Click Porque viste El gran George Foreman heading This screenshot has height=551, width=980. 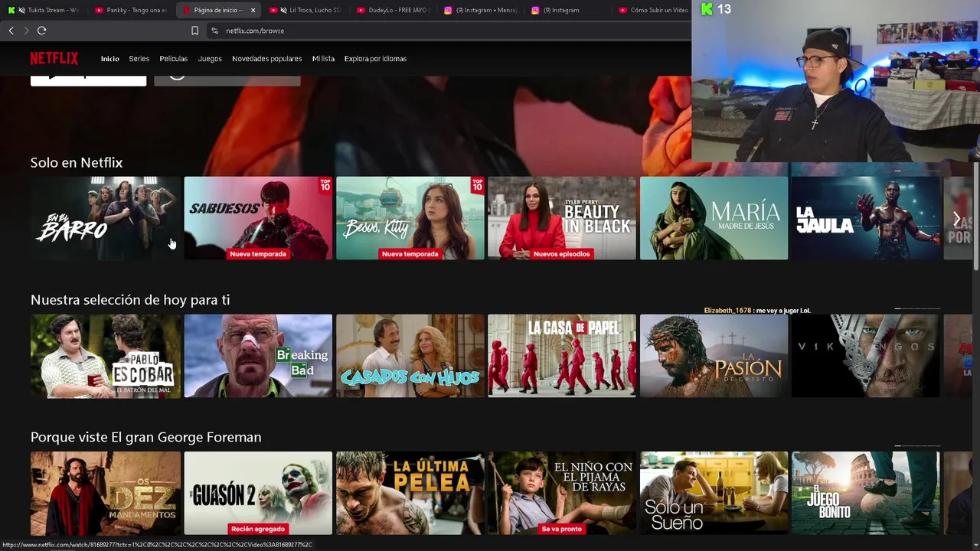[146, 437]
